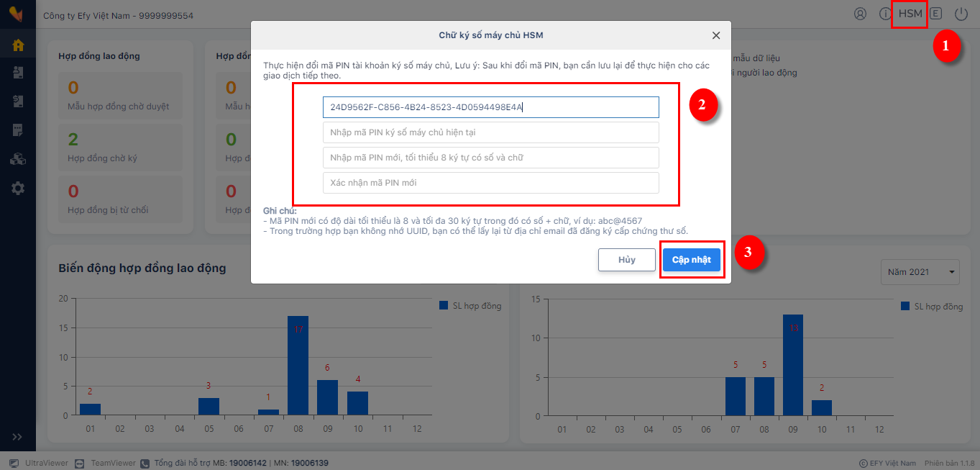Expand sidebar with double-chevron icon
The width and height of the screenshot is (980, 470).
[x=17, y=437]
